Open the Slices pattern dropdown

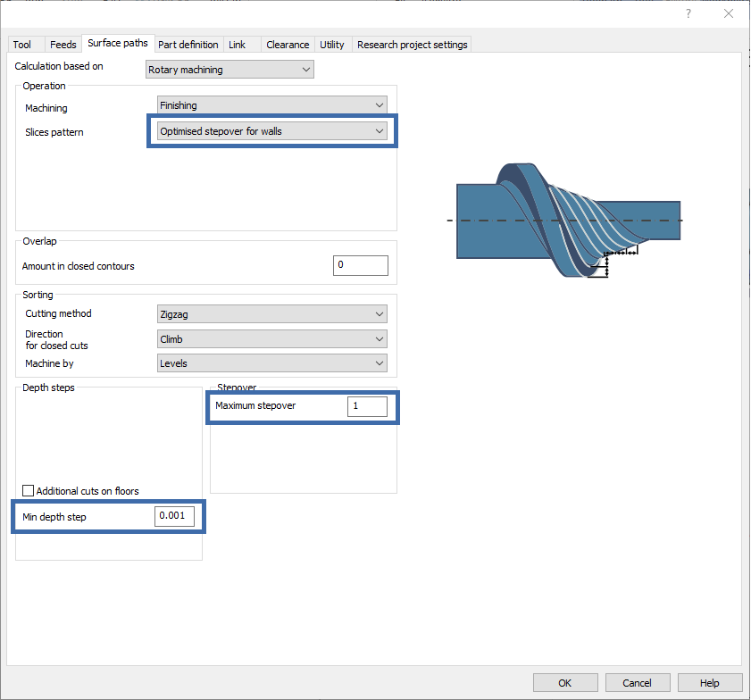[x=271, y=131]
